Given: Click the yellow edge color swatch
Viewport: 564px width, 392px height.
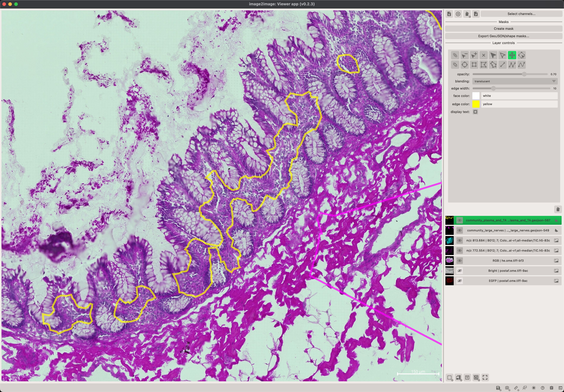Looking at the screenshot, I should coord(476,104).
